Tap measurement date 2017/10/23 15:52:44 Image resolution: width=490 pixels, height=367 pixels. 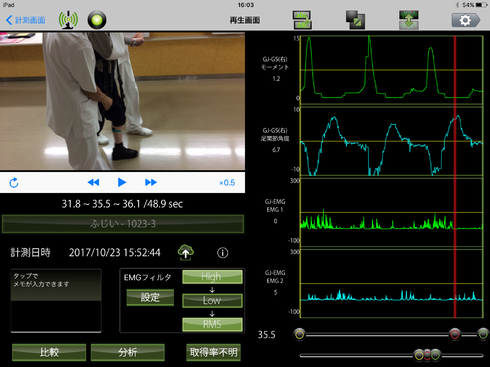coord(115,253)
